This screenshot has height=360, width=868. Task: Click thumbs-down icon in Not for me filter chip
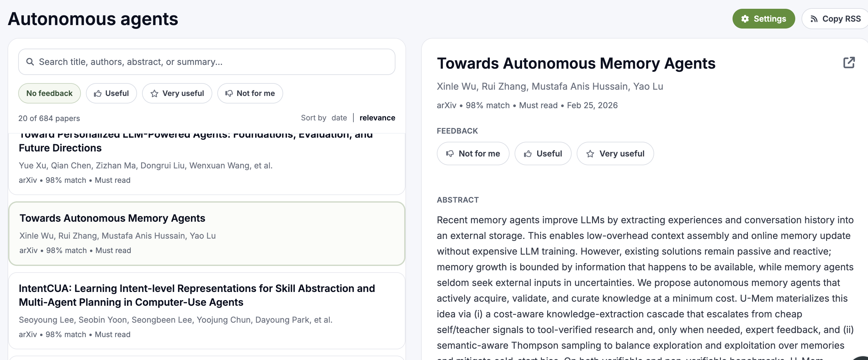point(229,93)
